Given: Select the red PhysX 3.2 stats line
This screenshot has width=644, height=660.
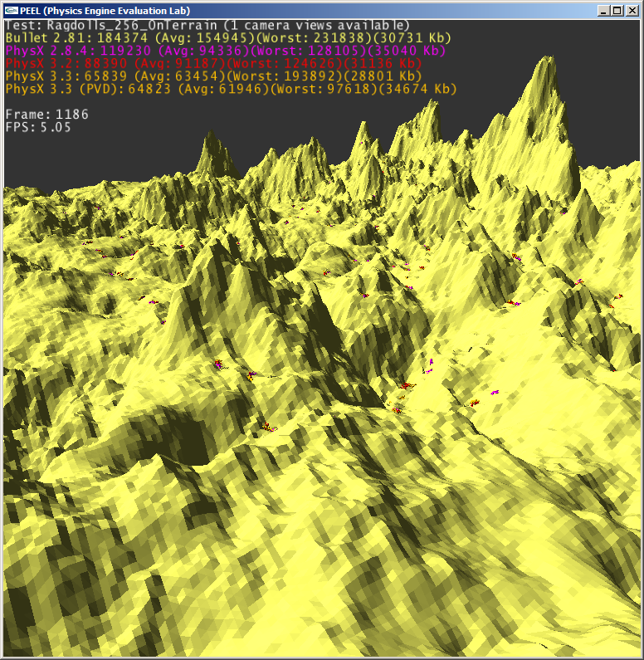Looking at the screenshot, I should coord(213,64).
